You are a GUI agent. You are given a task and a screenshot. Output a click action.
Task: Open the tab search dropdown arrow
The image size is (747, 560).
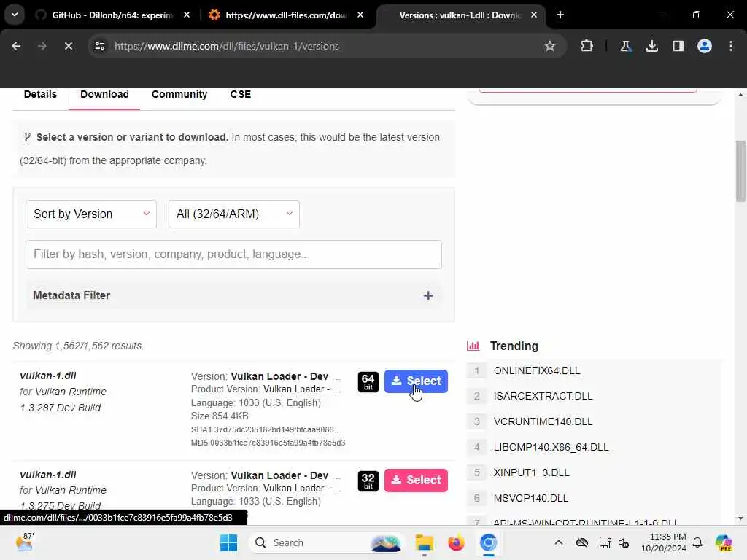tap(15, 15)
